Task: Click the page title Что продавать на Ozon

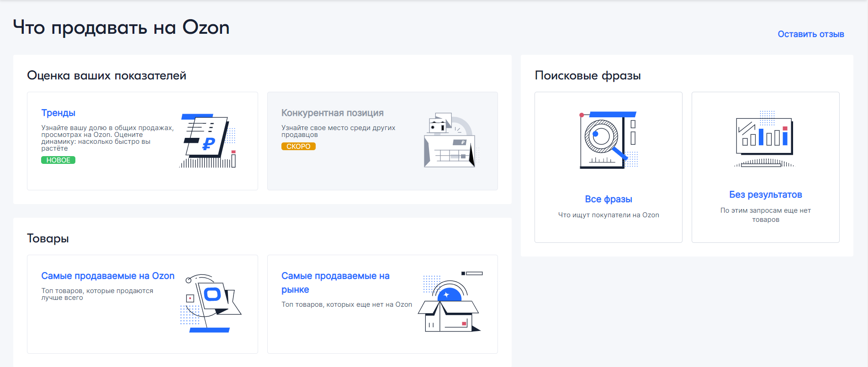Action: (121, 28)
